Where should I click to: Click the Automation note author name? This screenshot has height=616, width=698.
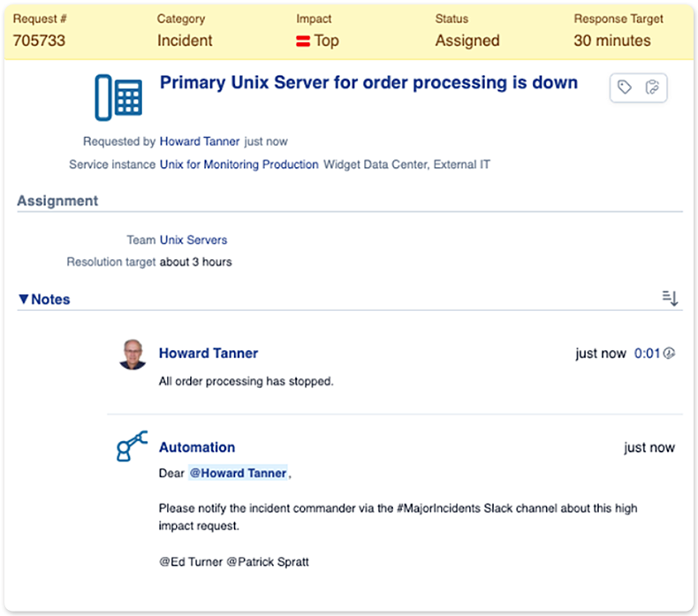[x=197, y=447]
